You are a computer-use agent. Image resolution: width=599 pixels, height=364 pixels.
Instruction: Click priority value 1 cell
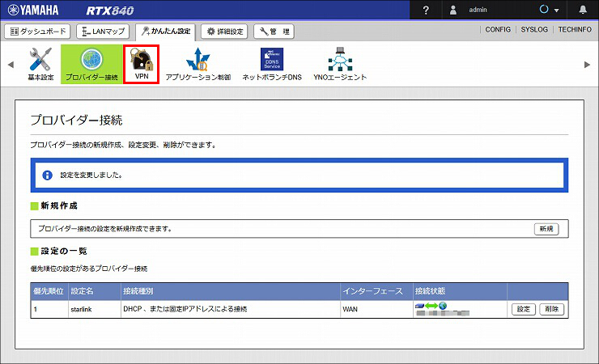[x=49, y=310]
